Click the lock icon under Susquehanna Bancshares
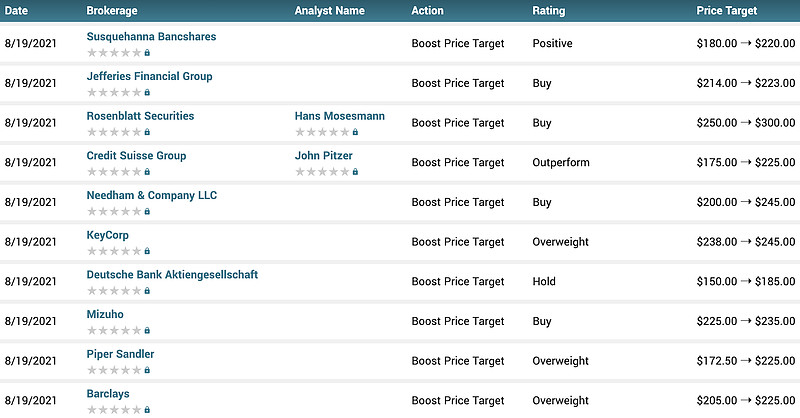Screen dimensions: 800x418 pyautogui.click(x=147, y=53)
